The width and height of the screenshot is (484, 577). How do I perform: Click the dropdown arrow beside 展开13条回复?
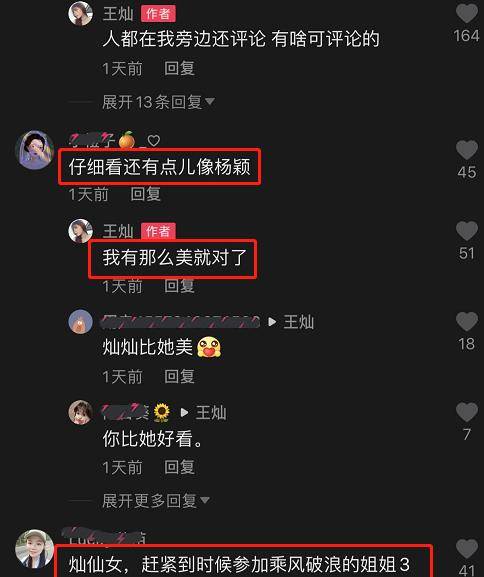[210, 101]
